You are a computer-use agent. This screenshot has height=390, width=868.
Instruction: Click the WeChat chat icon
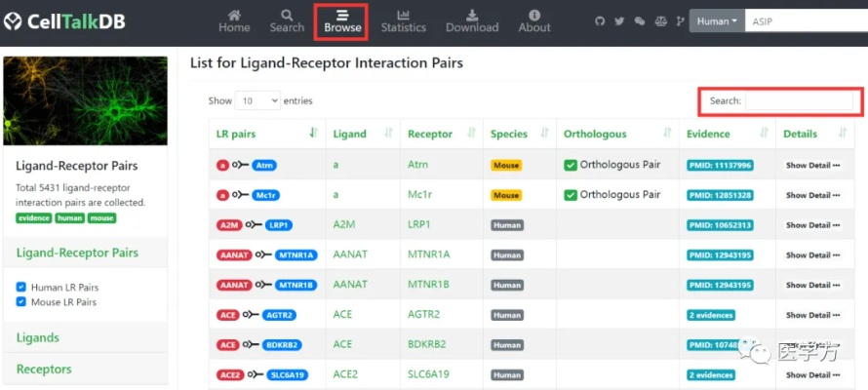(640, 20)
